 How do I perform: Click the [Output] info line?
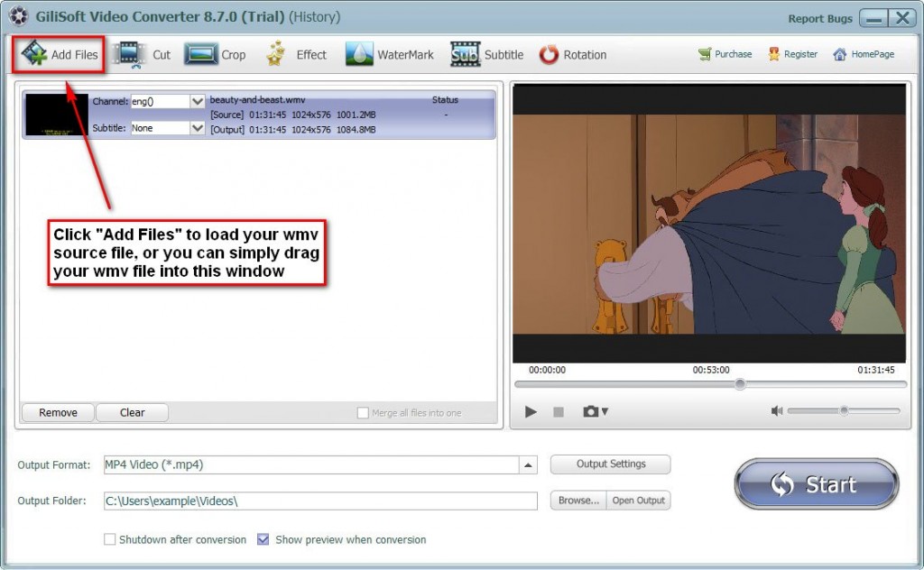point(293,130)
